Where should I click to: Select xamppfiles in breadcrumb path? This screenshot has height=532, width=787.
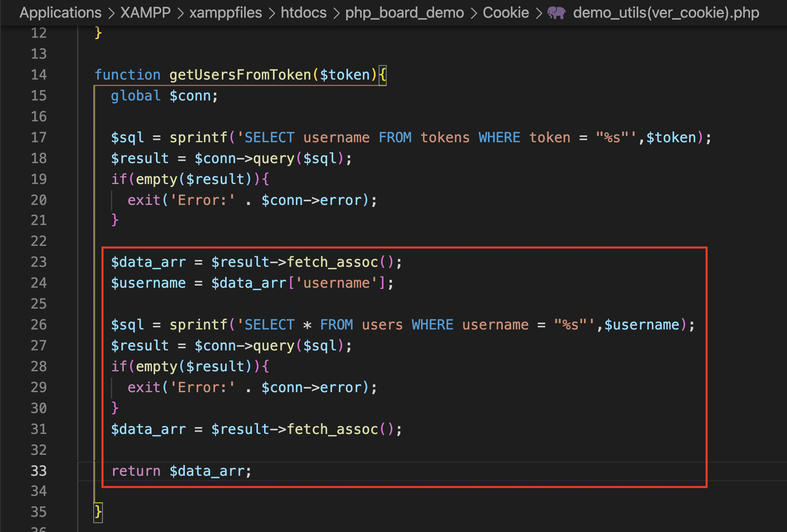225,13
